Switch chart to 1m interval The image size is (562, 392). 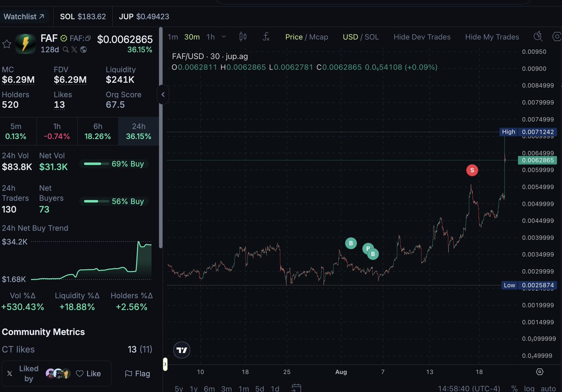(x=173, y=37)
